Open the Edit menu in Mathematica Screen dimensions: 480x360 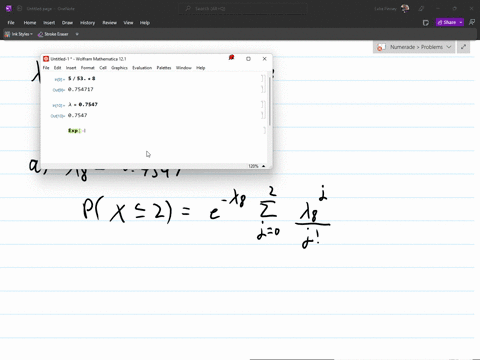coord(58,68)
